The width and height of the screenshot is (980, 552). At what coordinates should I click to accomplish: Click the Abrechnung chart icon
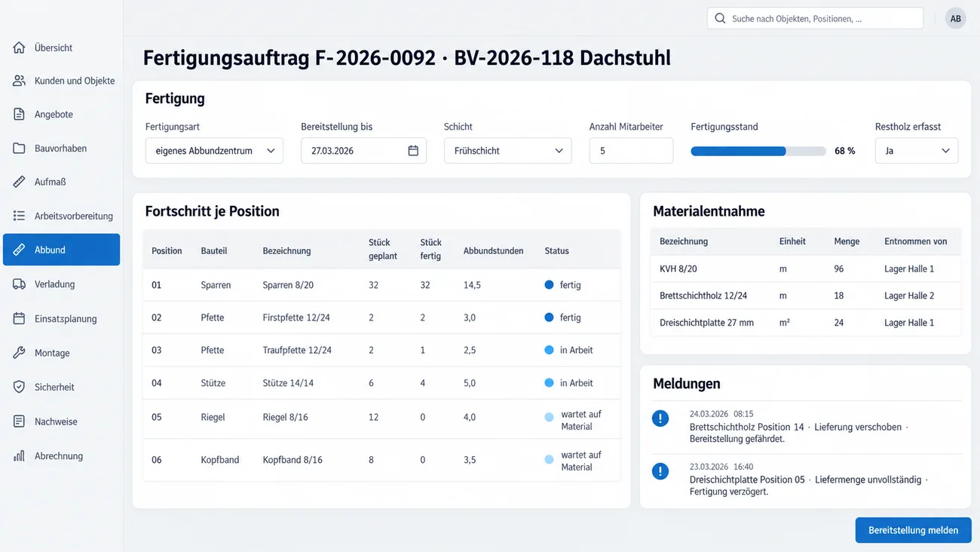coord(20,456)
